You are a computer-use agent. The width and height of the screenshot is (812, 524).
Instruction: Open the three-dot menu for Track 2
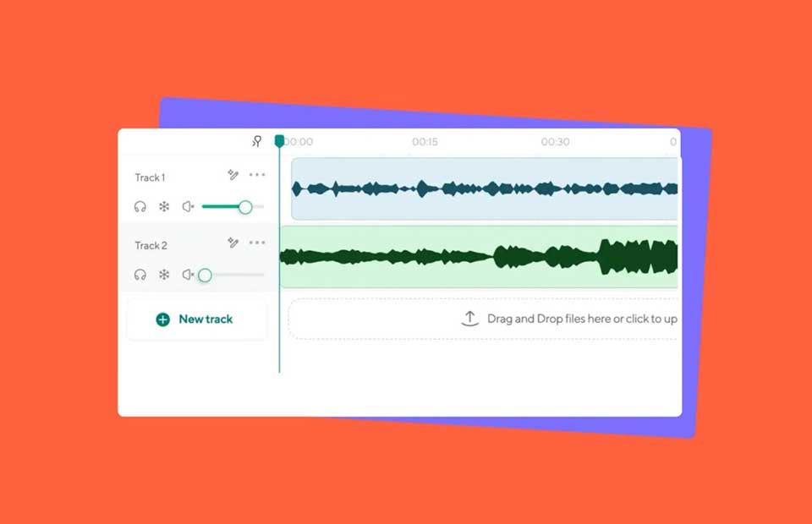point(257,243)
